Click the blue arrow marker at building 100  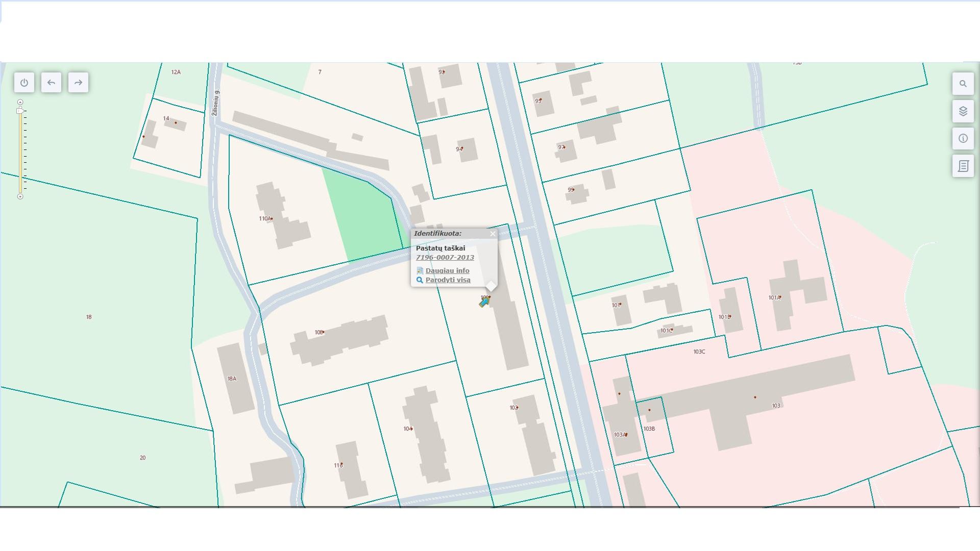pyautogui.click(x=484, y=302)
